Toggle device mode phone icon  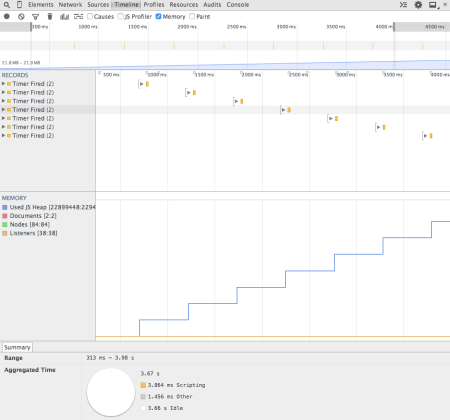[x=20, y=5]
